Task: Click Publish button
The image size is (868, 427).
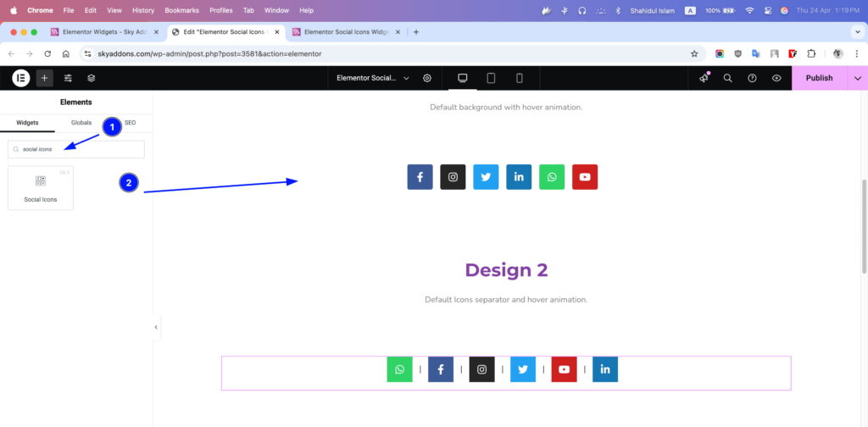Action: point(820,78)
